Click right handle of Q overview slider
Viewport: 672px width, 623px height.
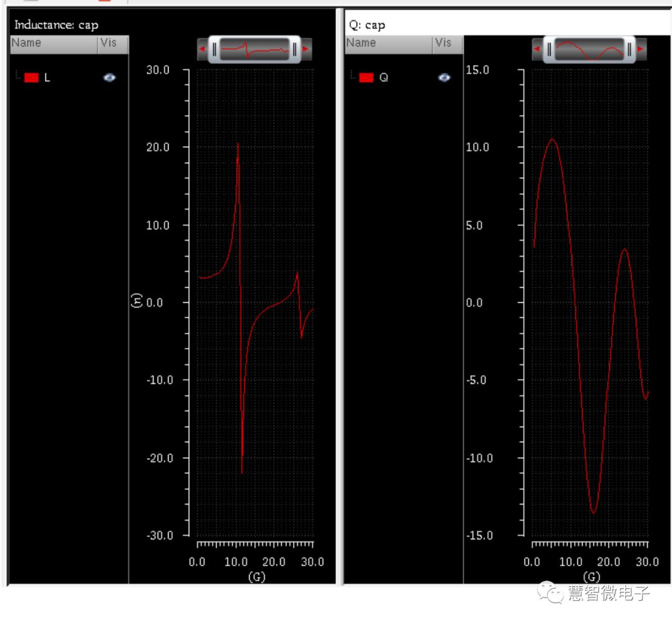[629, 50]
